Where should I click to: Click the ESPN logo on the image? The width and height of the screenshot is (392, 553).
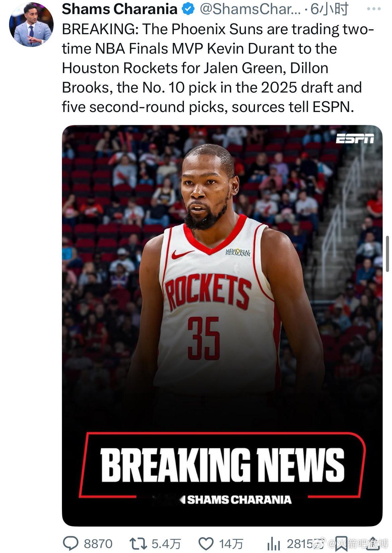[355, 138]
